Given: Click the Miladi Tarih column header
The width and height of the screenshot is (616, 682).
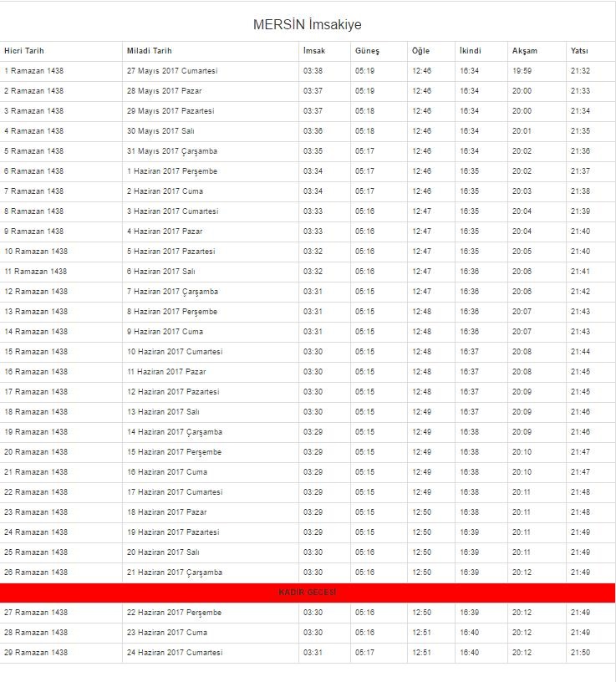Looking at the screenshot, I should [150, 51].
